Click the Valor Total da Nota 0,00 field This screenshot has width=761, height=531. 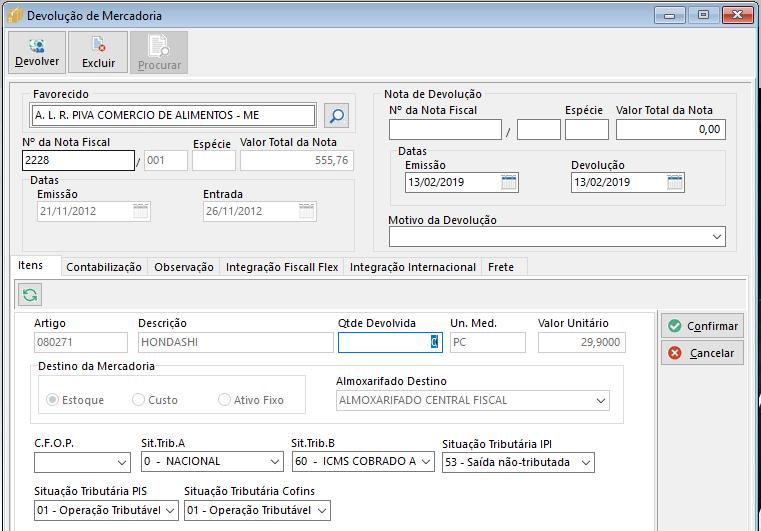click(x=671, y=130)
